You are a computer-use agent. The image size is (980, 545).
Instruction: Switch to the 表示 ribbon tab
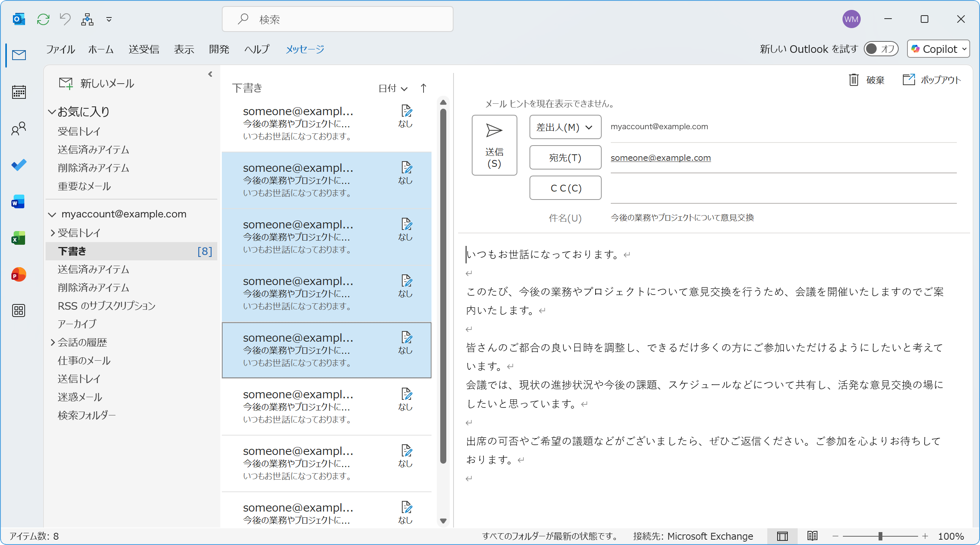pos(184,49)
